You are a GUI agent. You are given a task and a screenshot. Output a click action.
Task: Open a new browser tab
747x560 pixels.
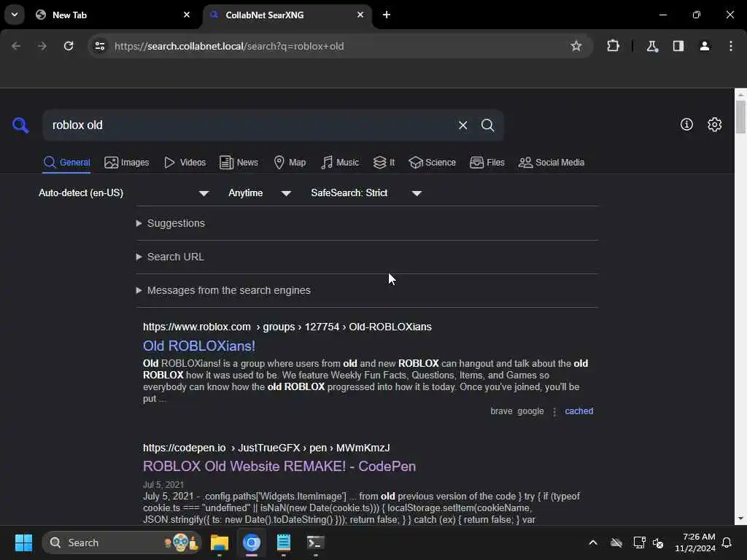tap(387, 15)
